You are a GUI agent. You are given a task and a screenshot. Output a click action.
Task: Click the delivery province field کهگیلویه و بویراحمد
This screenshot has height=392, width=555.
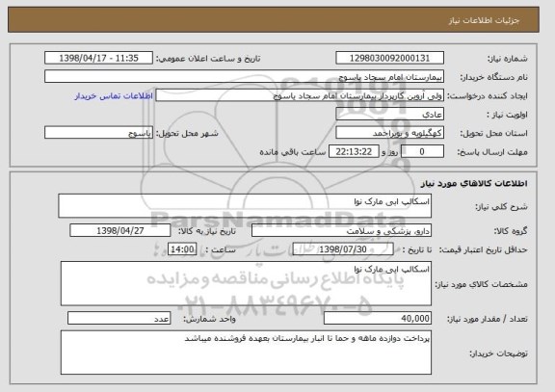point(389,133)
